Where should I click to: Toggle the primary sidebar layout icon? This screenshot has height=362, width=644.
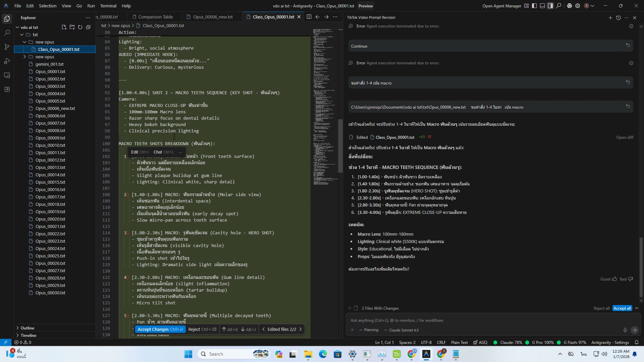point(534,6)
